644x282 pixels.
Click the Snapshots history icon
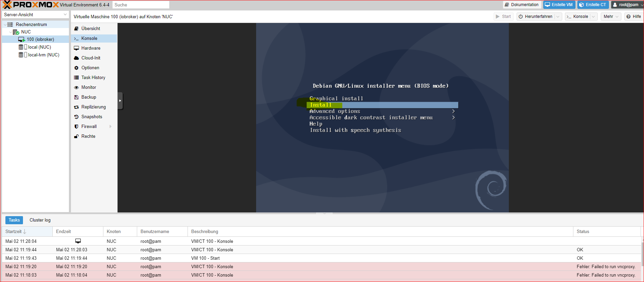(x=76, y=117)
